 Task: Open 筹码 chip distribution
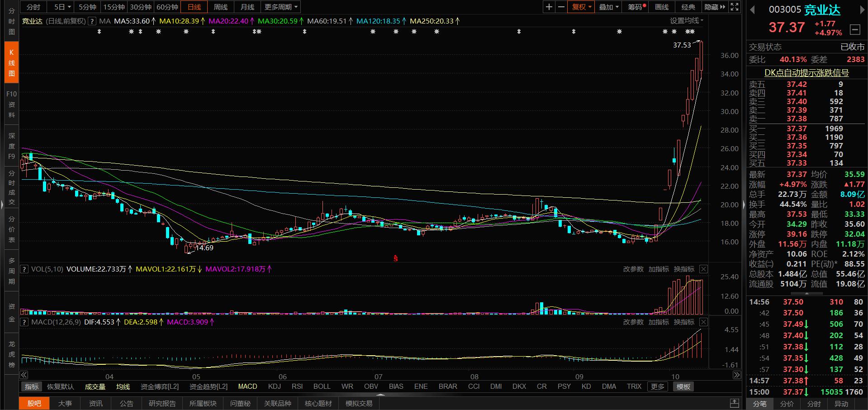coord(635,7)
